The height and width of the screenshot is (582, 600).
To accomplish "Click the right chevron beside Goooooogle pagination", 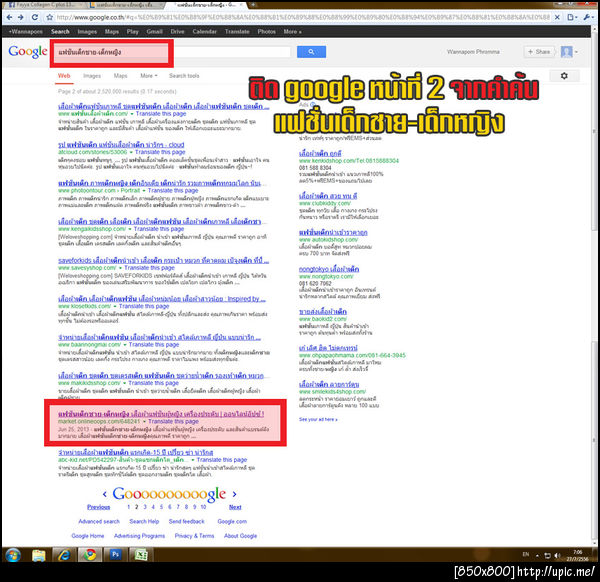I will [235, 494].
